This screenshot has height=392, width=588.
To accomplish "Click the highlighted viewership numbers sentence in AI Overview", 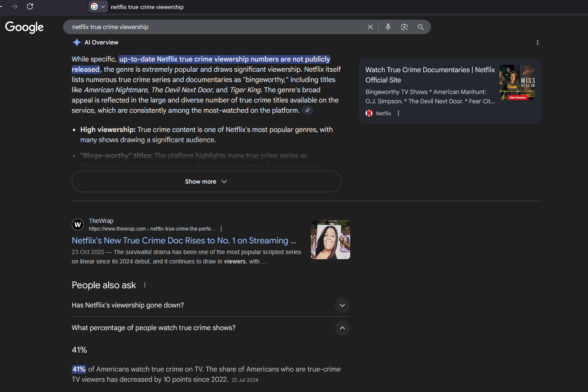I will point(201,64).
